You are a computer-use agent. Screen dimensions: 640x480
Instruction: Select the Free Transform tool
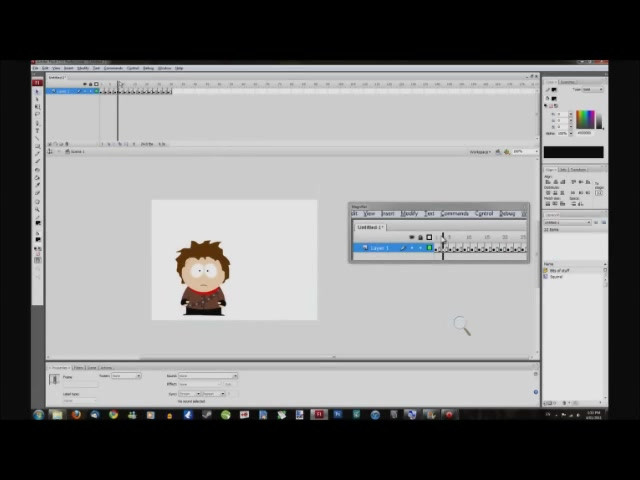[37, 107]
